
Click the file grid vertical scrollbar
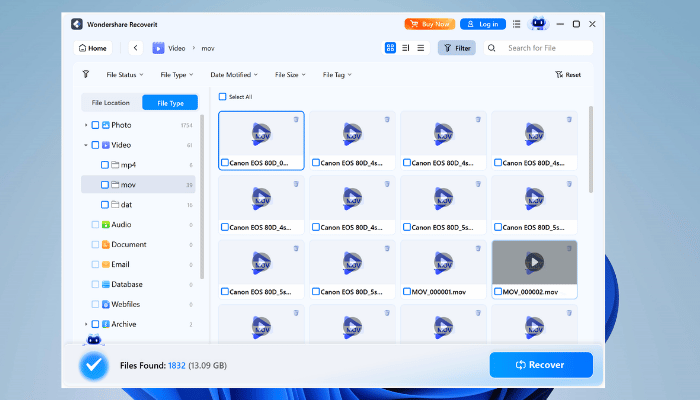tap(591, 150)
